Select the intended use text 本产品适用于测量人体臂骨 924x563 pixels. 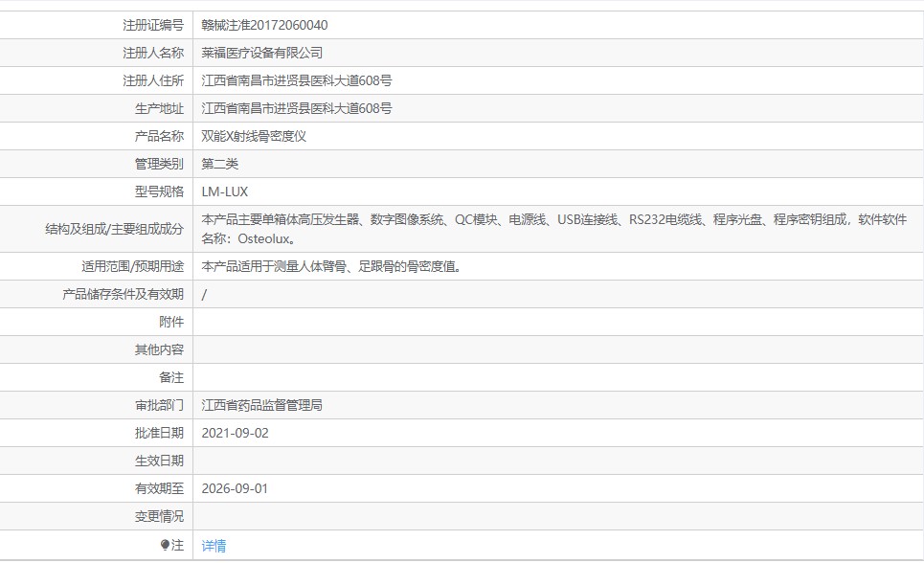330,266
